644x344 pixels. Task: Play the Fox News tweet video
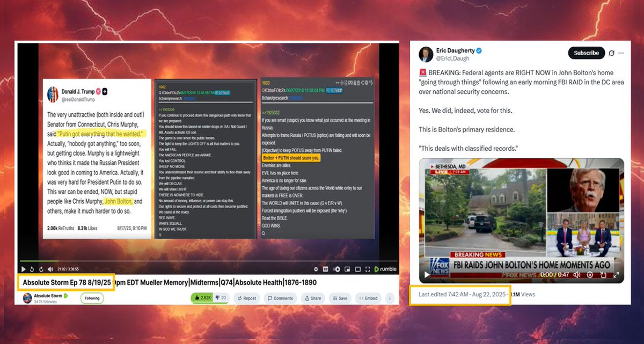(427, 274)
